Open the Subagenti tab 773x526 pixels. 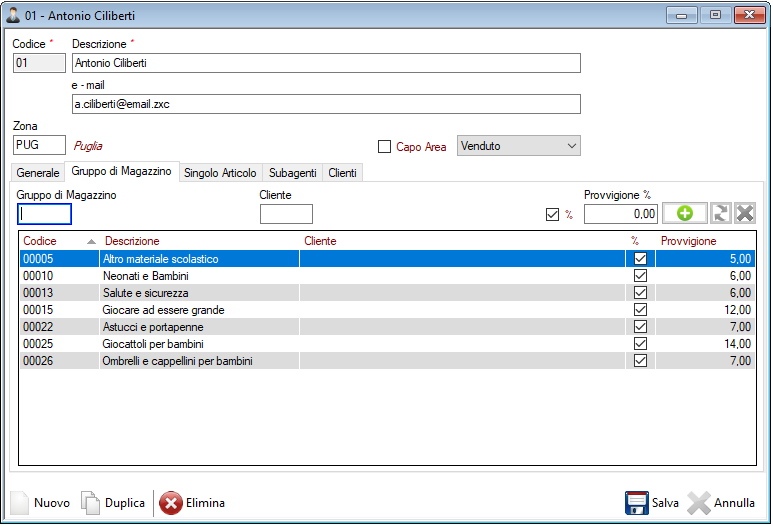click(x=293, y=173)
